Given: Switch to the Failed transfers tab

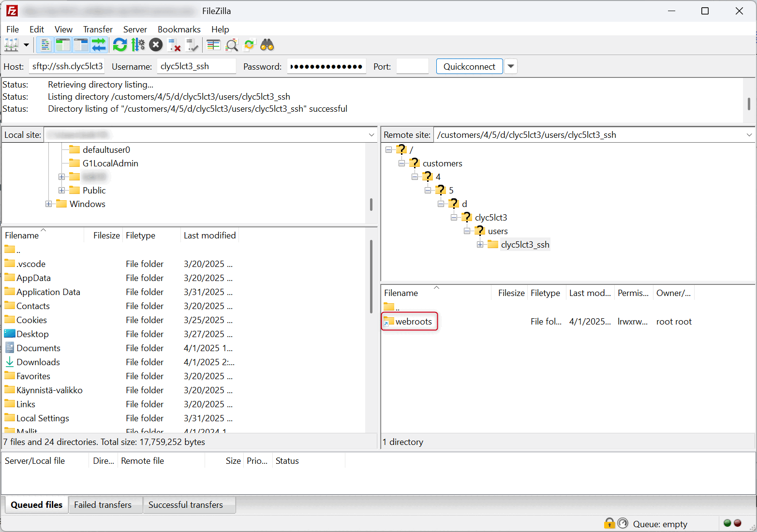Looking at the screenshot, I should pos(103,505).
